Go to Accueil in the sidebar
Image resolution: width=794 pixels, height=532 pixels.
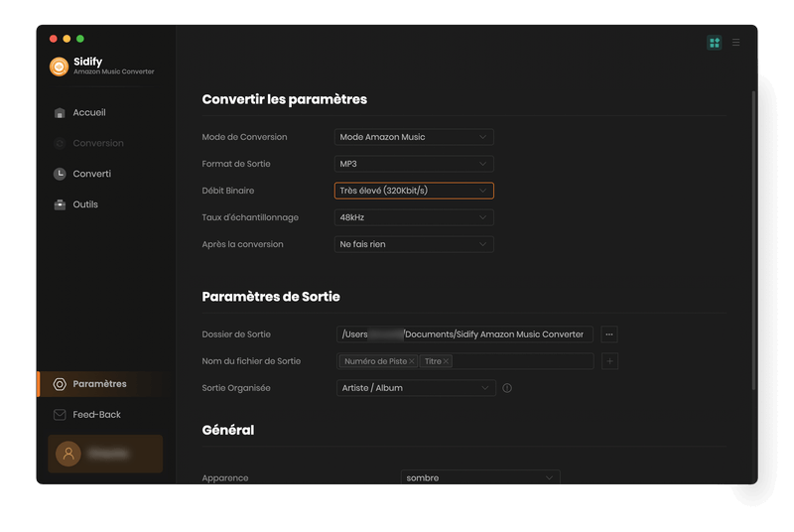88,113
